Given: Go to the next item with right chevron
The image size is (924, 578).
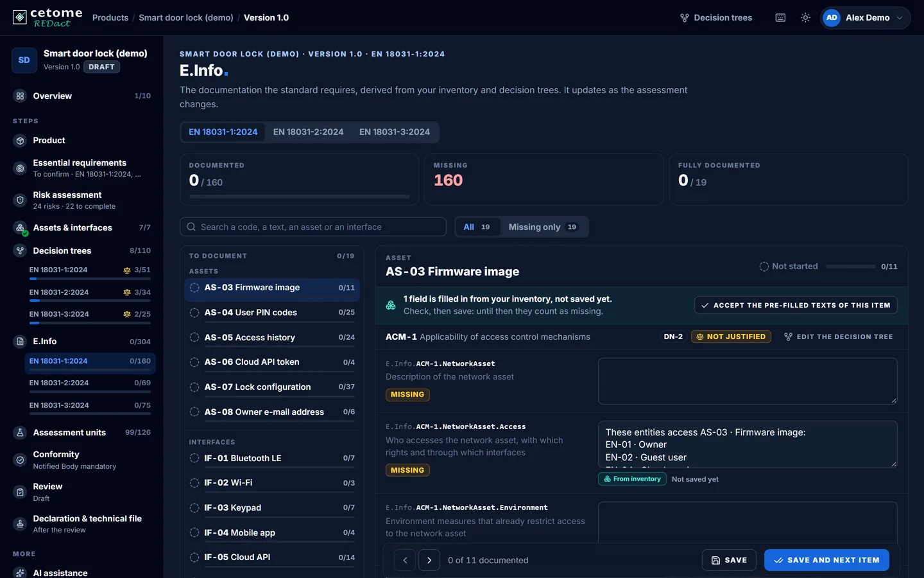Looking at the screenshot, I should [429, 561].
